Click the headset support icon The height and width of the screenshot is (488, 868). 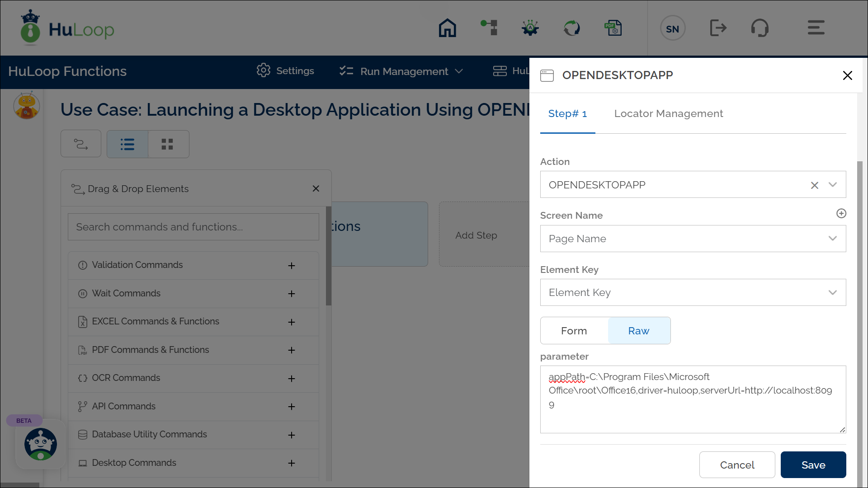click(759, 28)
